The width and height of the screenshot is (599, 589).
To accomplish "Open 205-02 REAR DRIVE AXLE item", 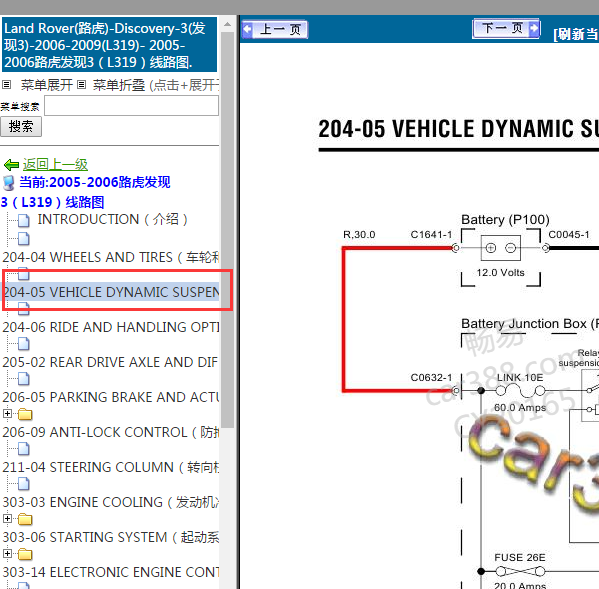I will click(110, 362).
